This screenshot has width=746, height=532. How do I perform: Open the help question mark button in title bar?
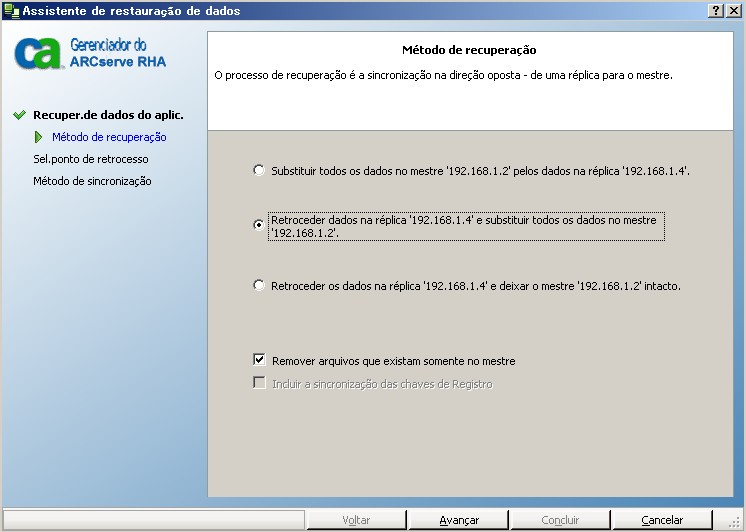pyautogui.click(x=716, y=11)
